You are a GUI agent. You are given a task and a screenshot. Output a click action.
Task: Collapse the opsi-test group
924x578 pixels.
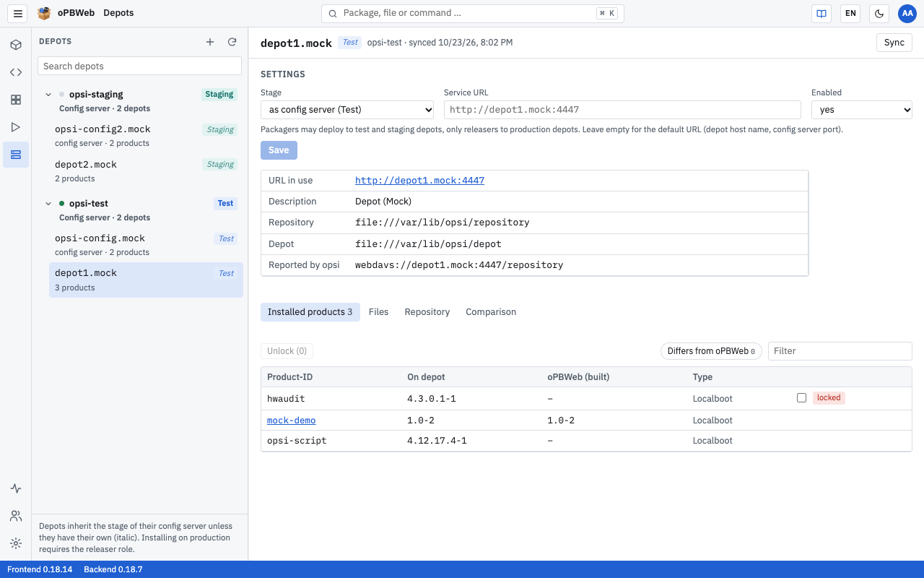pyautogui.click(x=49, y=204)
